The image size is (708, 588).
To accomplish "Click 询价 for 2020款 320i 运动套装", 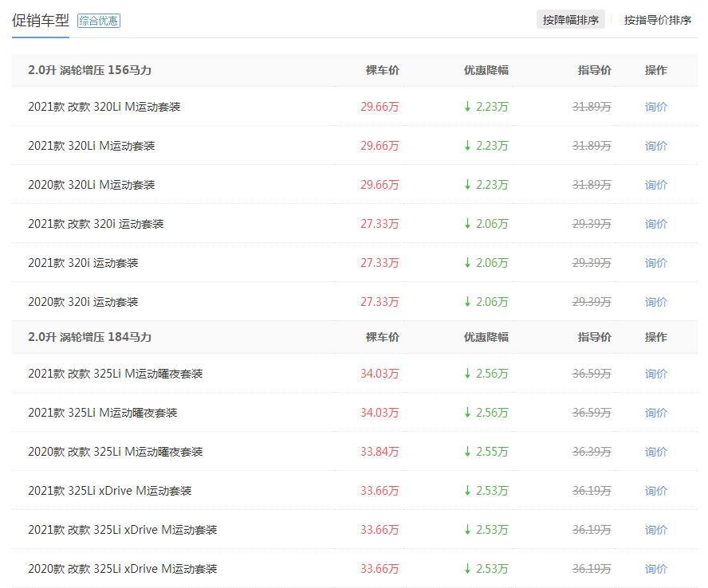I will [x=655, y=302].
